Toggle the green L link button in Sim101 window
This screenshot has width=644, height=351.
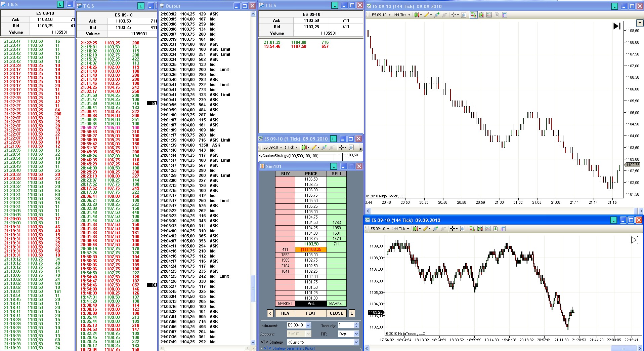pos(333,166)
